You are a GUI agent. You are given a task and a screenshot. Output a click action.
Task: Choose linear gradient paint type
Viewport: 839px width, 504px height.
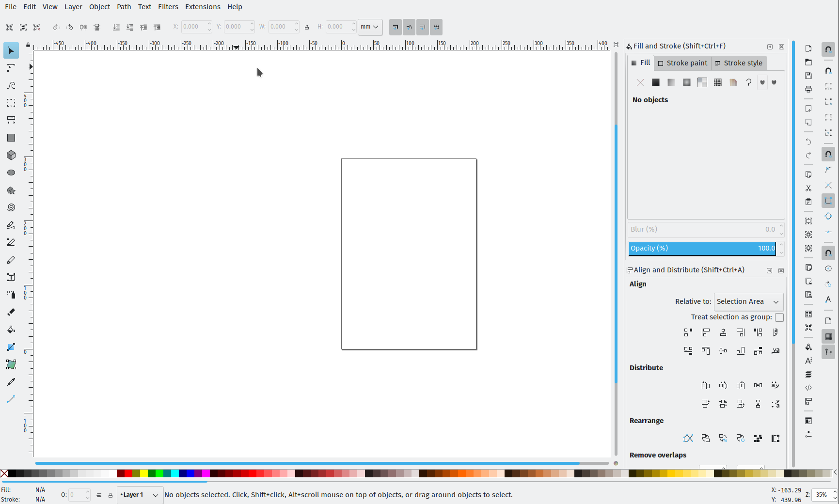coord(671,82)
